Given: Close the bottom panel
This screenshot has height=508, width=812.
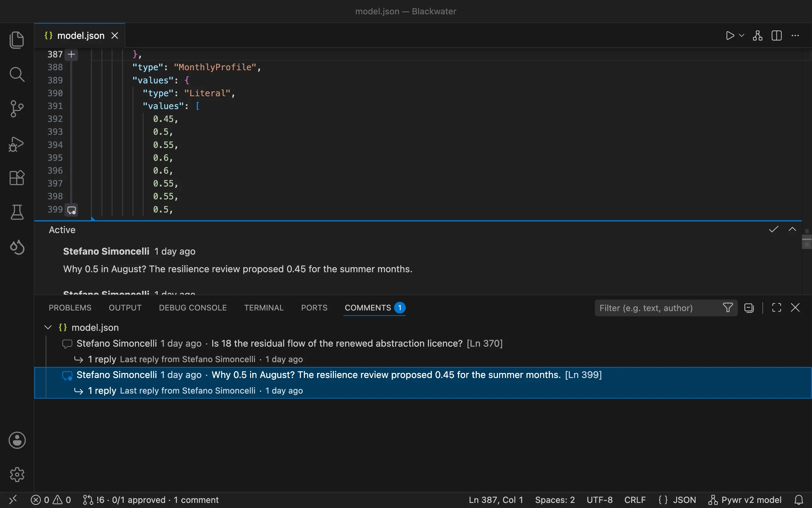Looking at the screenshot, I should click(795, 308).
